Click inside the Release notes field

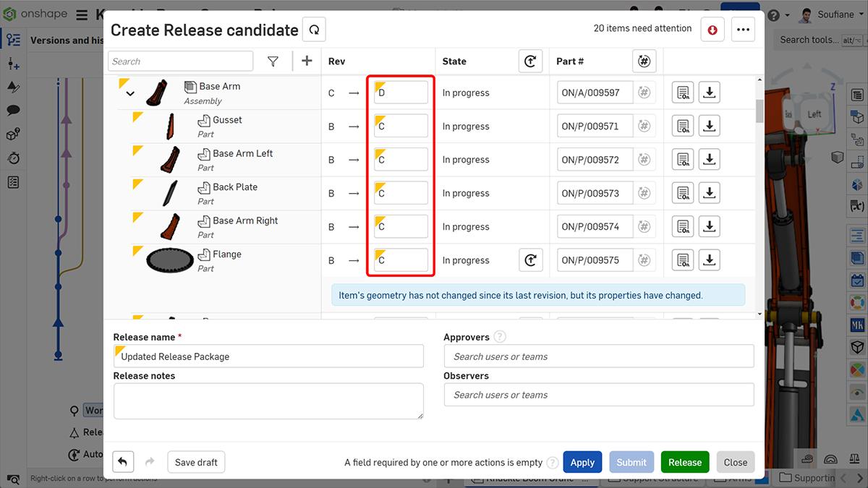tap(268, 399)
